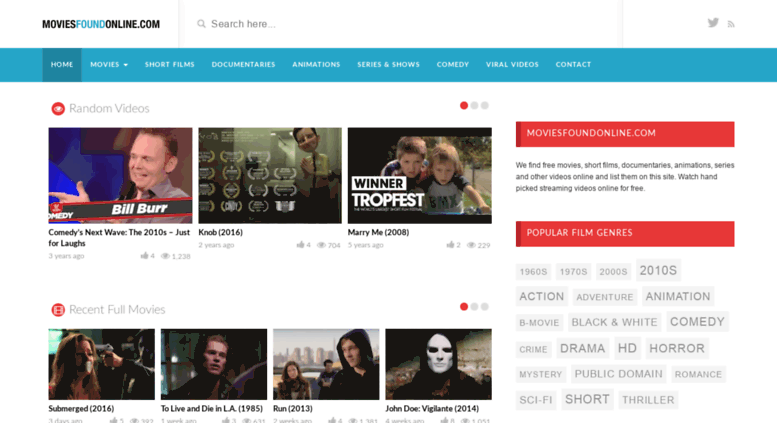This screenshot has width=777, height=423.
Task: Select the Sci-Fi genre tag
Action: 536,400
